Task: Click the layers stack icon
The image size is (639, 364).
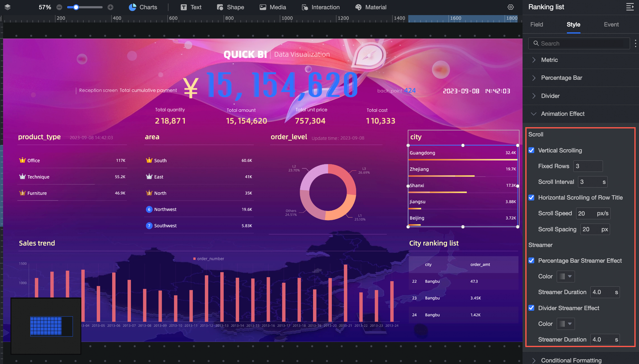Action: click(x=8, y=7)
